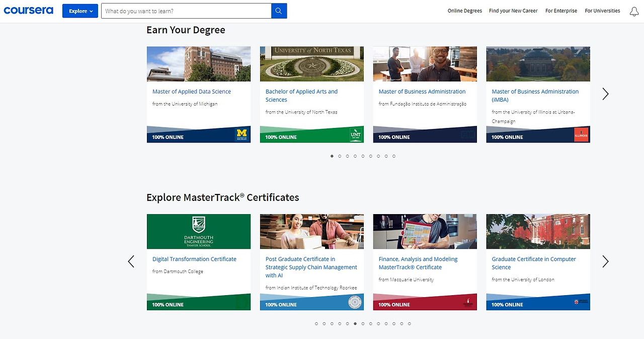Click 'from Macquarie University' text
Image resolution: width=644 pixels, height=339 pixels.
(406, 280)
